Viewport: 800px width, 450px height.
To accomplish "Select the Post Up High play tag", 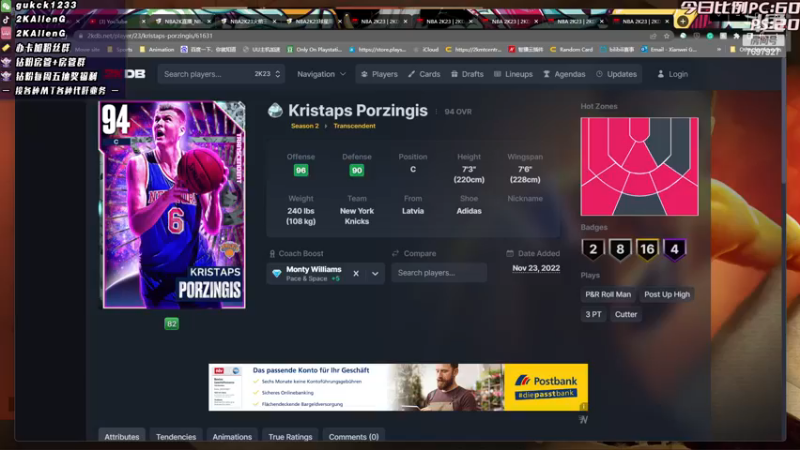I will [667, 294].
